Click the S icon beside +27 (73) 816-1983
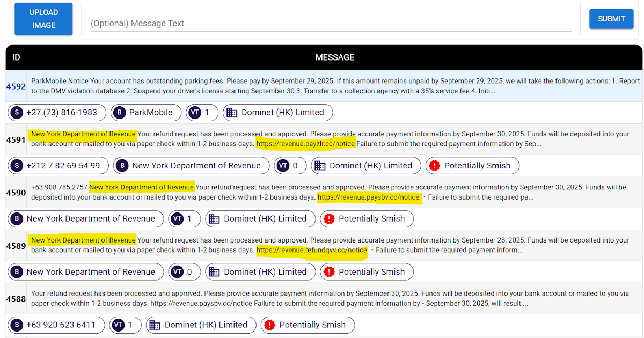This screenshot has width=644, height=338. [x=17, y=113]
